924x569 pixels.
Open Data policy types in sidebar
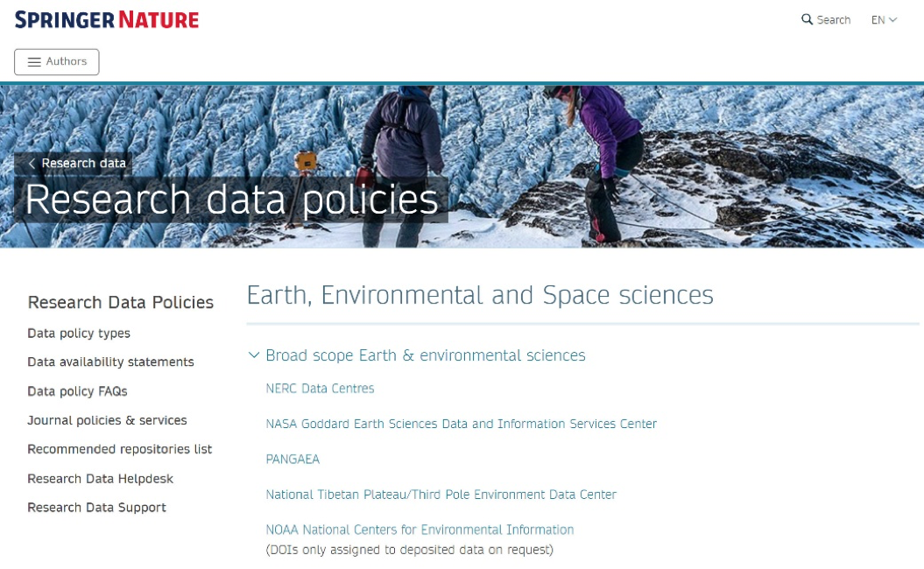click(x=79, y=334)
